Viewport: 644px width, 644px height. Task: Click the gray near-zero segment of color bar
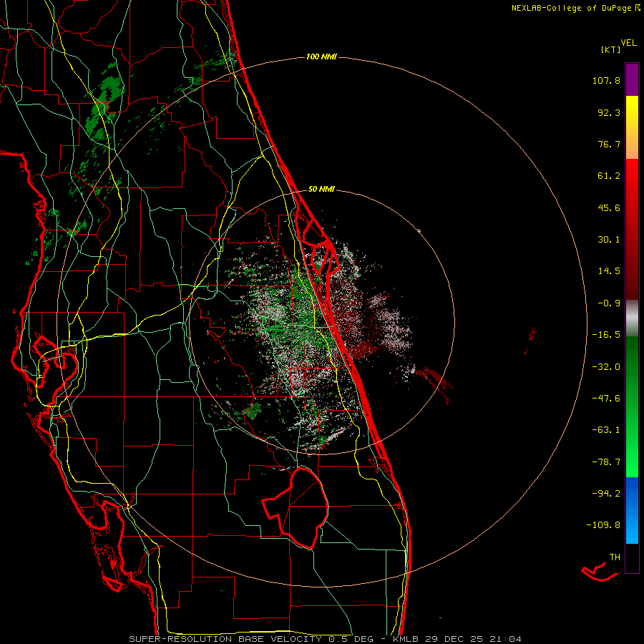coord(632,318)
